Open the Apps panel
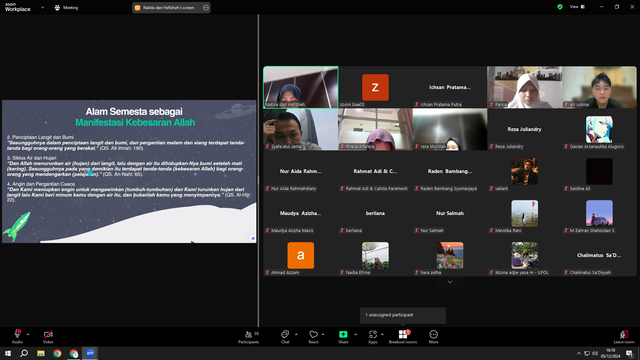Screen dimensions: 640x360 pos(373,336)
